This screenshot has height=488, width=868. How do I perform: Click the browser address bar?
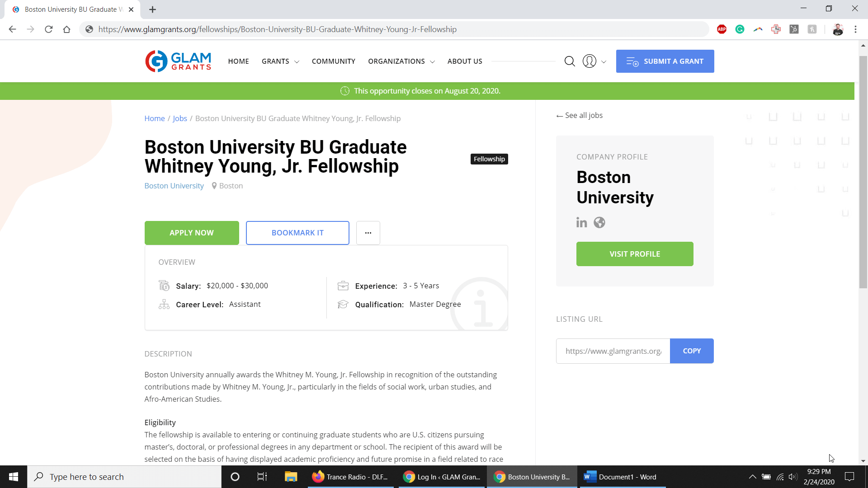(393, 29)
